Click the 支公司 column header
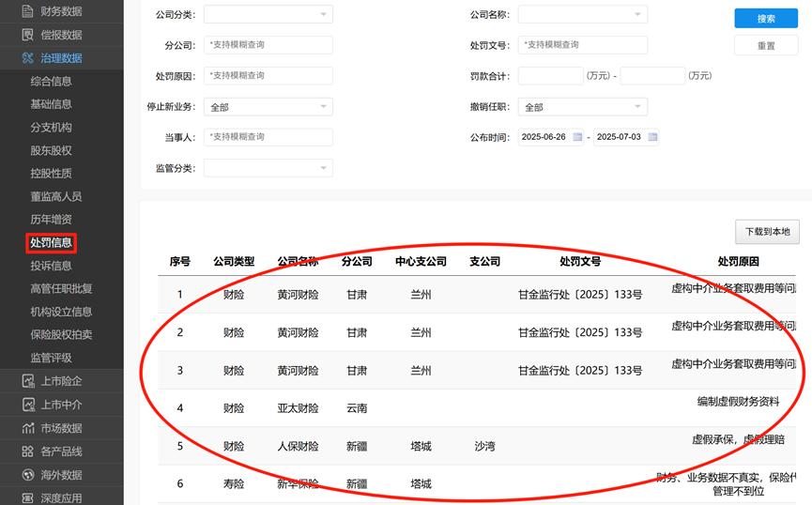 tap(484, 262)
